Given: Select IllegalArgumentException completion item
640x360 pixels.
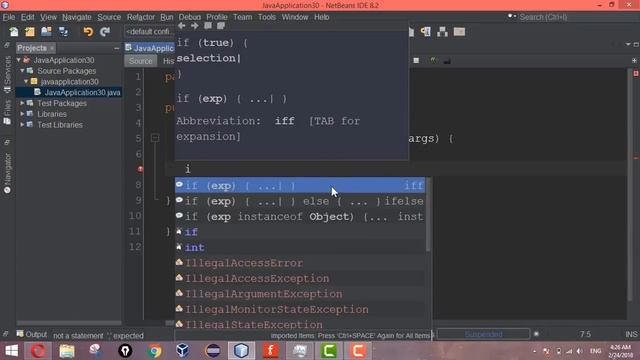Looking at the screenshot, I should pyautogui.click(x=300, y=294).
